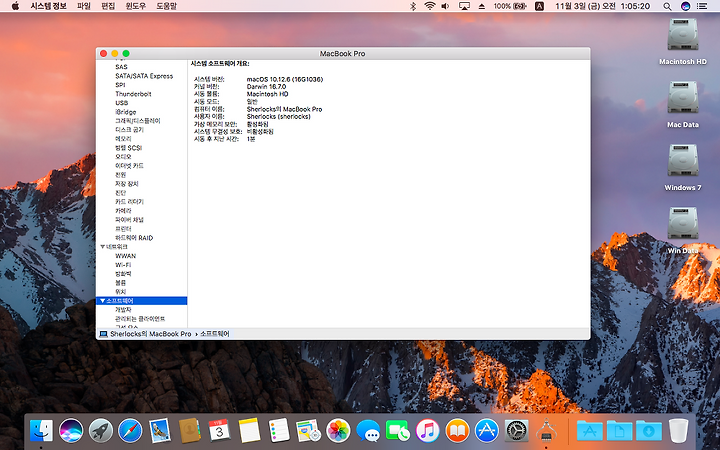Screen dimensions: 720x450
Task: Select 개발자 under software section
Action: pyautogui.click(x=123, y=310)
